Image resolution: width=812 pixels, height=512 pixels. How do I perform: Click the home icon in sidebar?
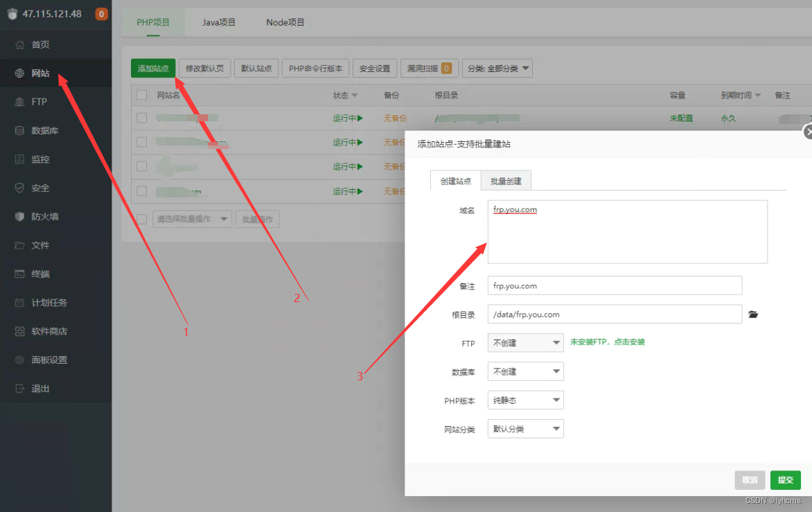(19, 45)
